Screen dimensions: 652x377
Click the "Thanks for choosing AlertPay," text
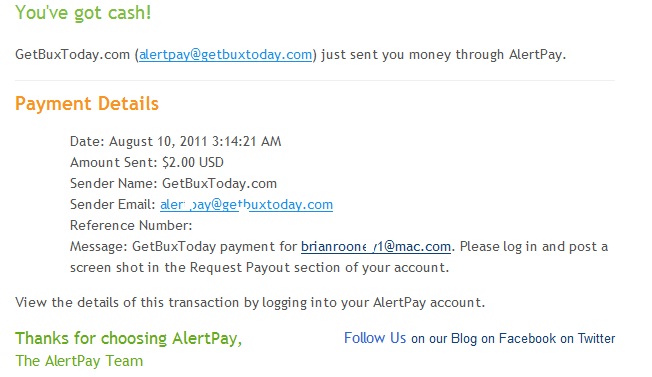coord(128,338)
